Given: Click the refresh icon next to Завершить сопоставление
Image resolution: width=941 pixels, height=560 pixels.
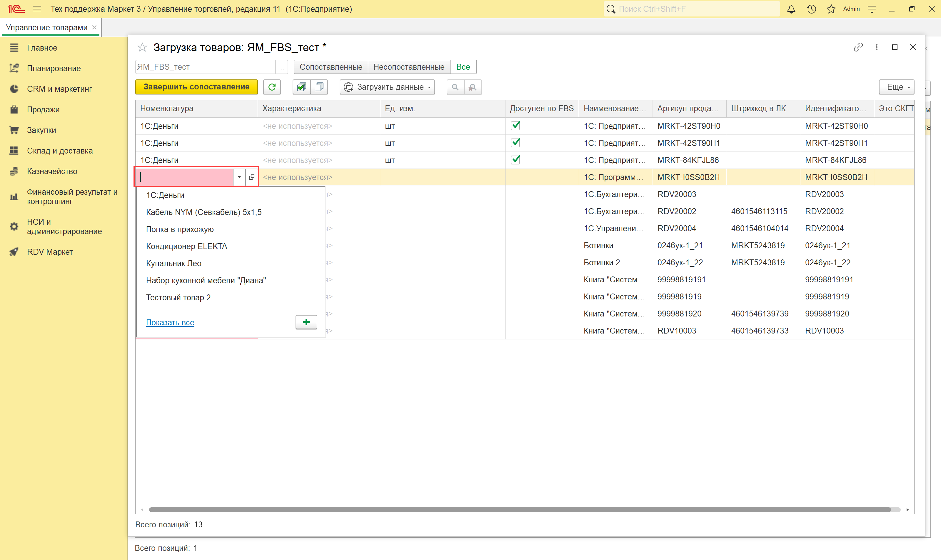Looking at the screenshot, I should click(272, 87).
